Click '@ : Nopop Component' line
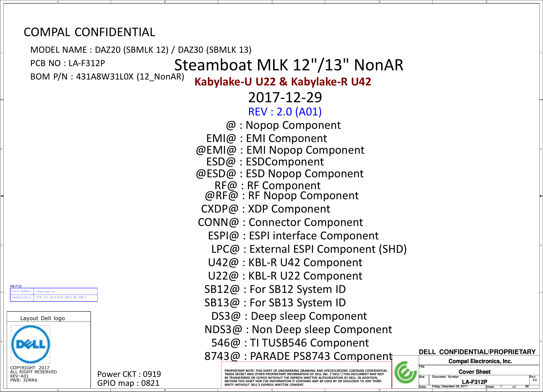The width and height of the screenshot is (543, 392). [x=283, y=125]
